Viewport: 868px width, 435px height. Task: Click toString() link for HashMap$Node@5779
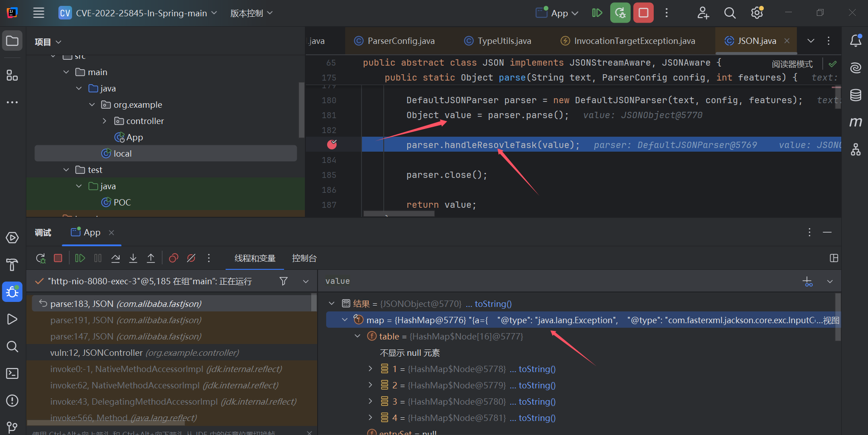coord(537,385)
